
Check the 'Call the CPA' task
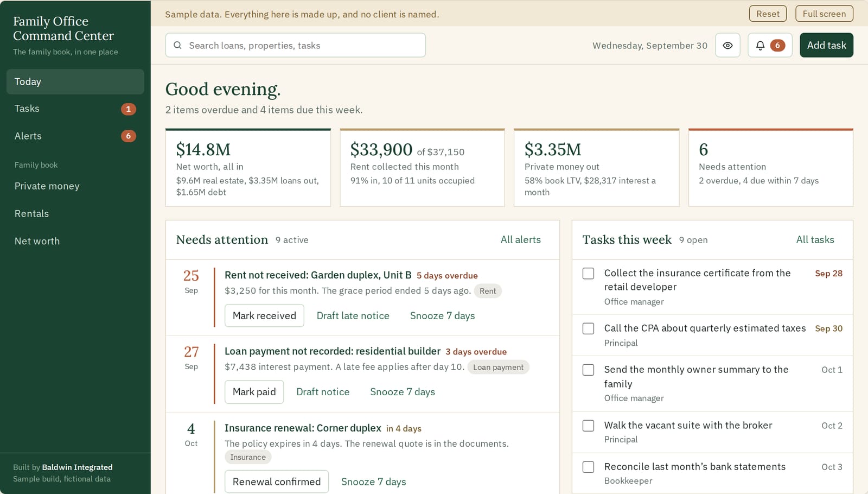point(588,328)
